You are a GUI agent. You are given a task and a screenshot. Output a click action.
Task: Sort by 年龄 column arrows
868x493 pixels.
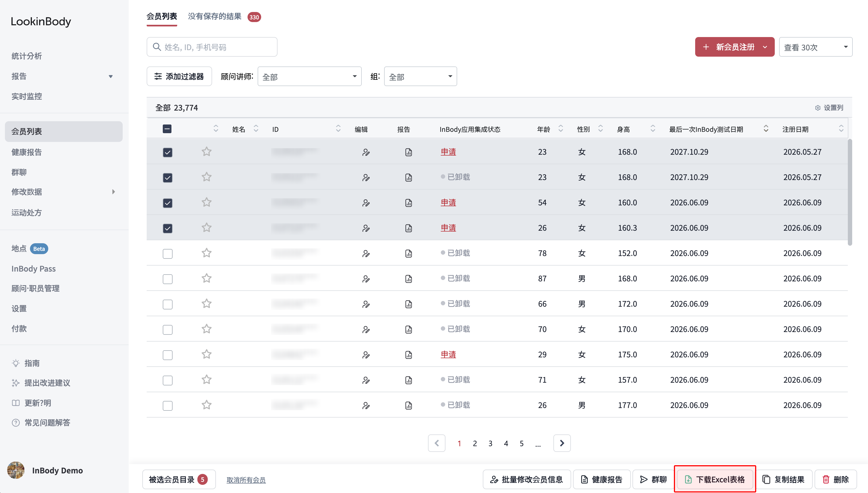561,129
